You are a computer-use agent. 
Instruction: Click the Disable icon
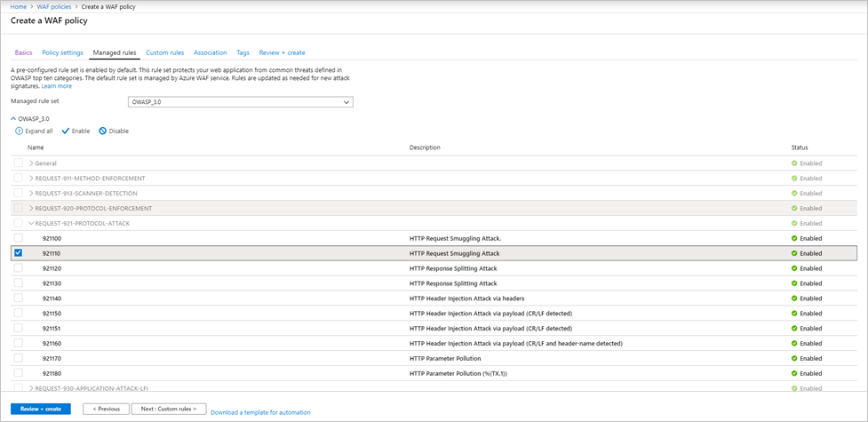pyautogui.click(x=103, y=131)
